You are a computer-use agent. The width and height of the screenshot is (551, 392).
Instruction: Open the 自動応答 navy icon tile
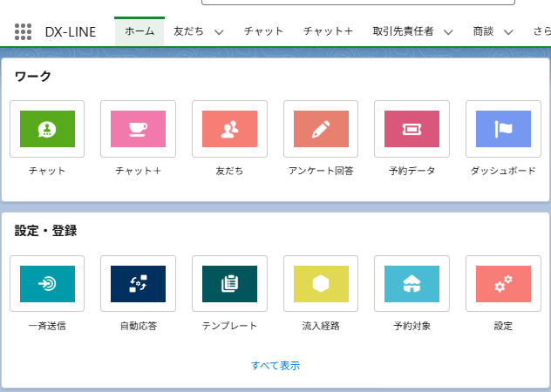click(138, 284)
